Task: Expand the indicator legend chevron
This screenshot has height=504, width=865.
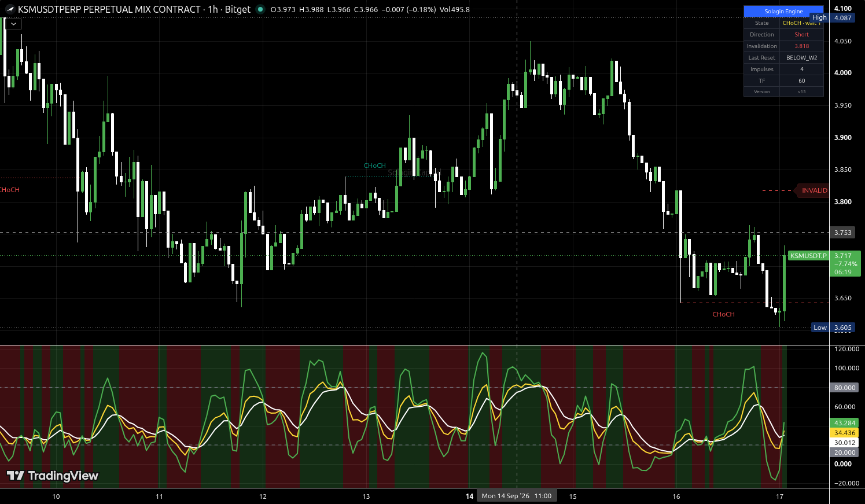Action: coord(13,24)
